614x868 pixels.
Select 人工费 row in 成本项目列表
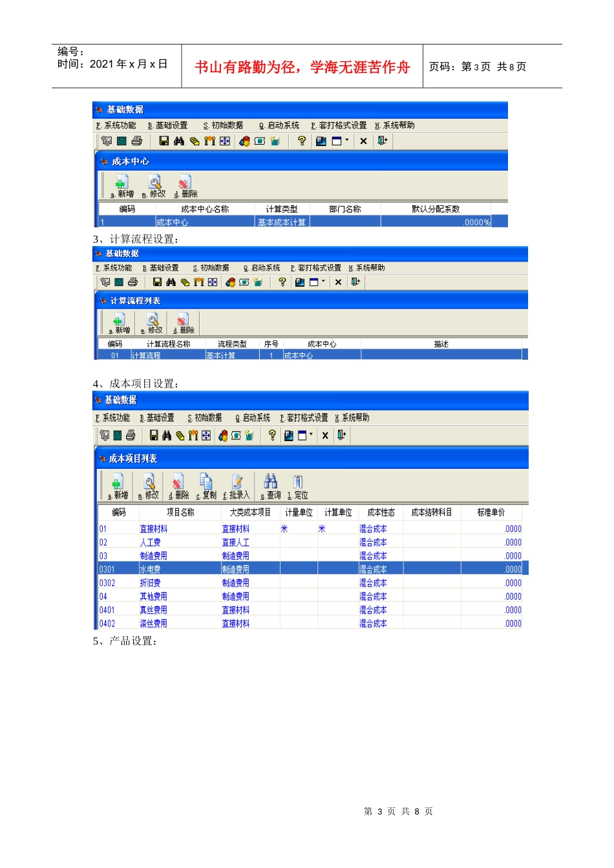coord(310,542)
